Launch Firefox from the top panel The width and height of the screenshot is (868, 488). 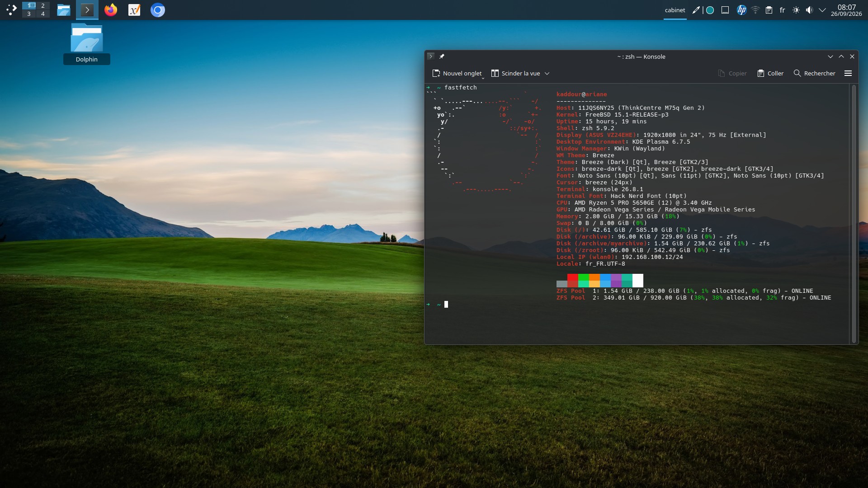[111, 10]
